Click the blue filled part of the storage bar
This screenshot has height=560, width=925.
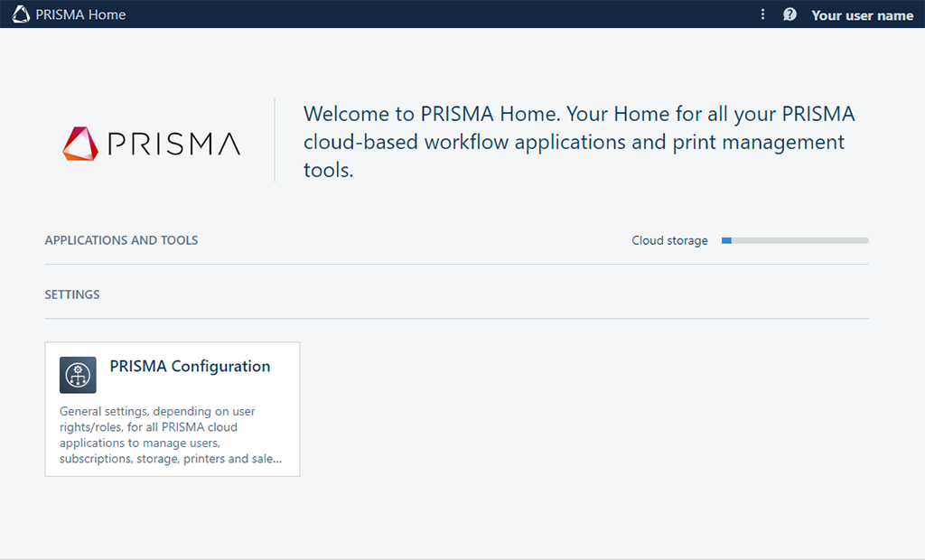coord(726,240)
